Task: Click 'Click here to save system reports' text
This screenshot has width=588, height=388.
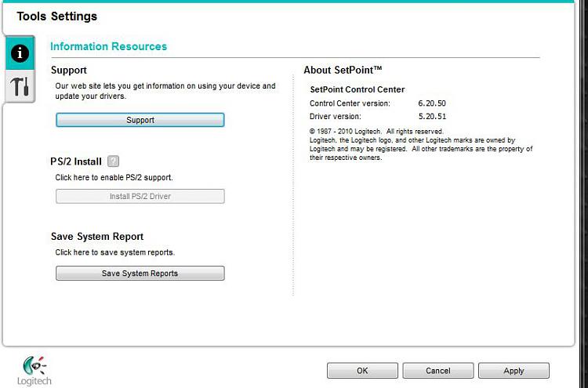Action: [115, 252]
